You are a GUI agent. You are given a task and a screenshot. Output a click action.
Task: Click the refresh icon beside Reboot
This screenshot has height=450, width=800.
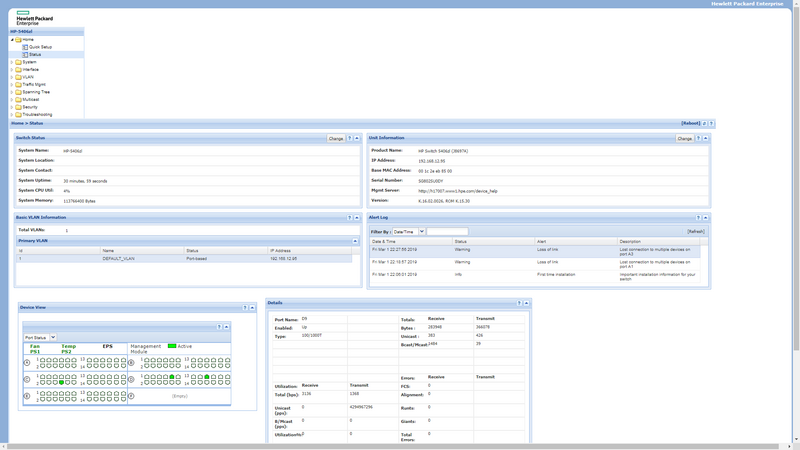pyautogui.click(x=705, y=123)
